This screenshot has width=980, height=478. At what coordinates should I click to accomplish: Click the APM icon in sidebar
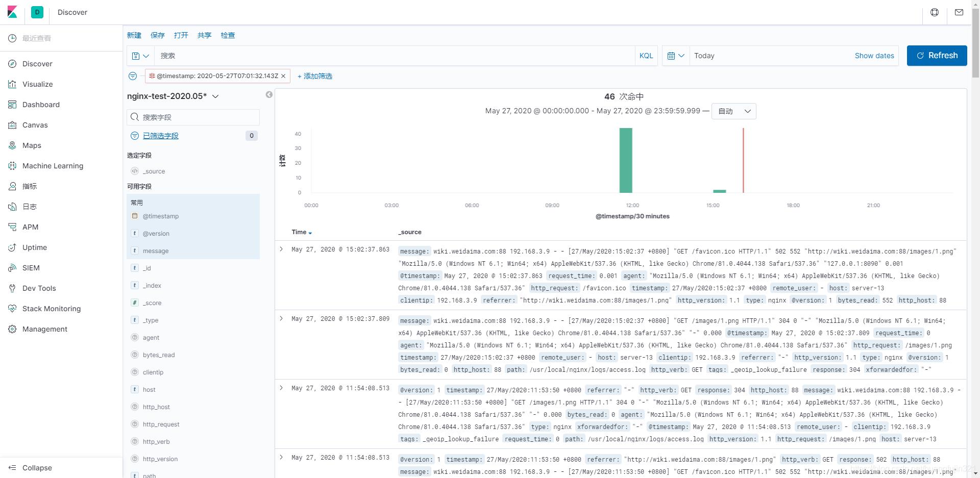click(x=12, y=227)
